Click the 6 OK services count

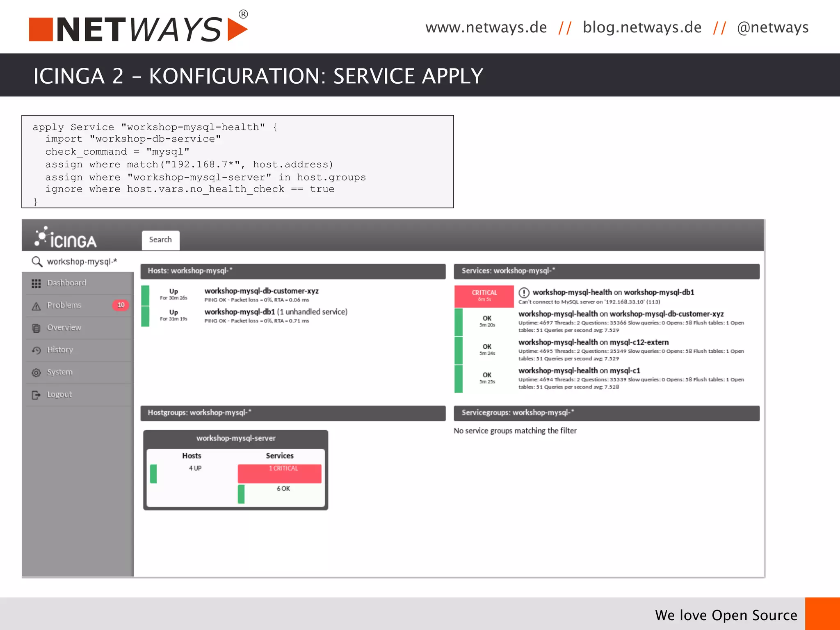(x=283, y=488)
